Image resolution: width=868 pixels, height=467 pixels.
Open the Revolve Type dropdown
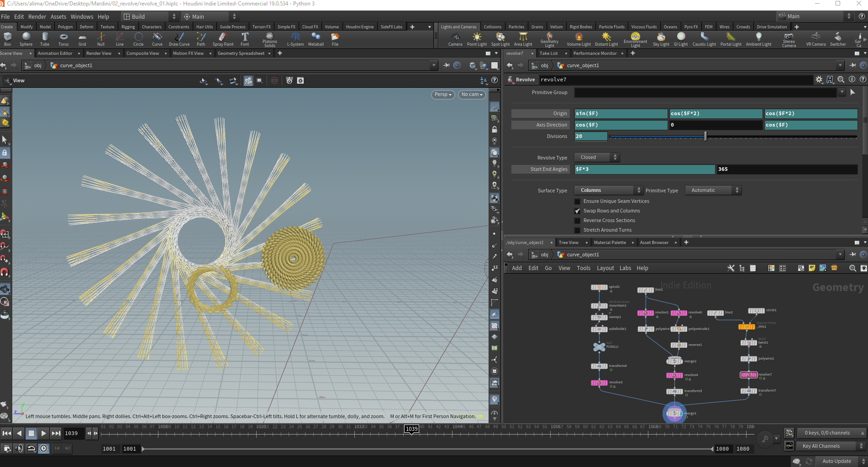[597, 157]
